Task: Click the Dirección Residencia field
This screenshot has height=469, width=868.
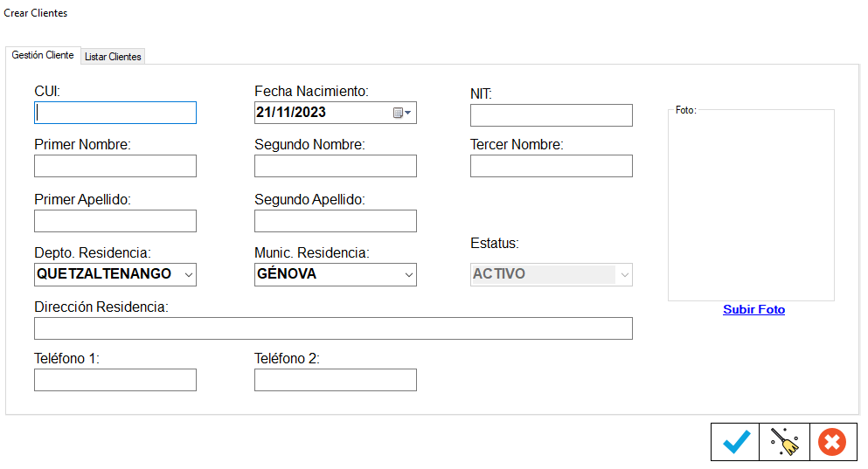Action: 333,328
